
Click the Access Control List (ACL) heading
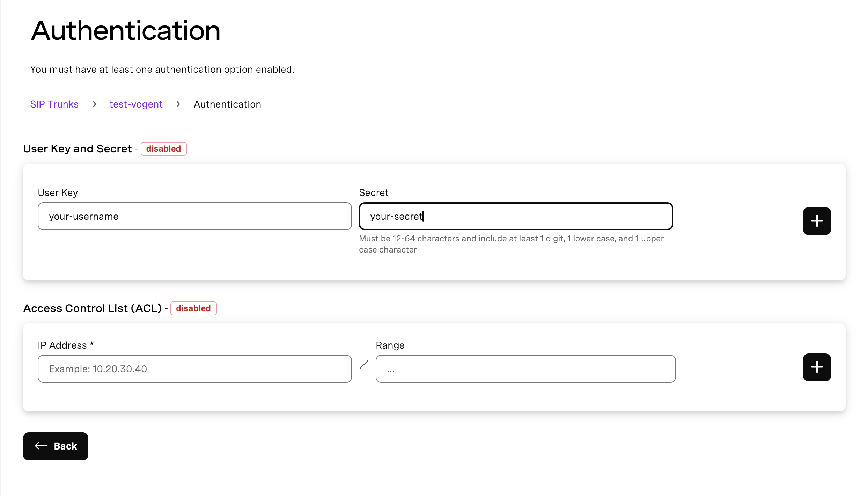pyautogui.click(x=93, y=308)
